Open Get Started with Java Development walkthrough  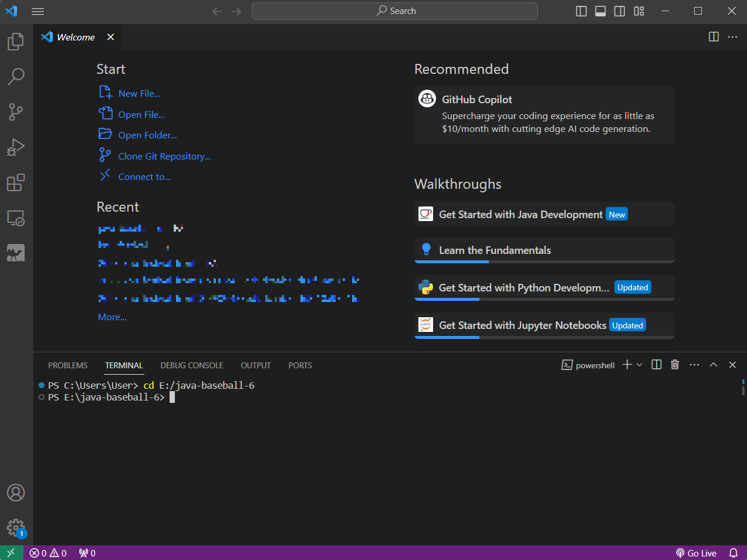545,214
